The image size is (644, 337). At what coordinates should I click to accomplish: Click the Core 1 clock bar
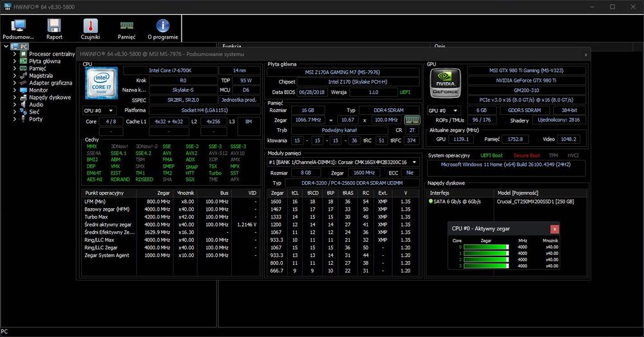pyautogui.click(x=486, y=253)
